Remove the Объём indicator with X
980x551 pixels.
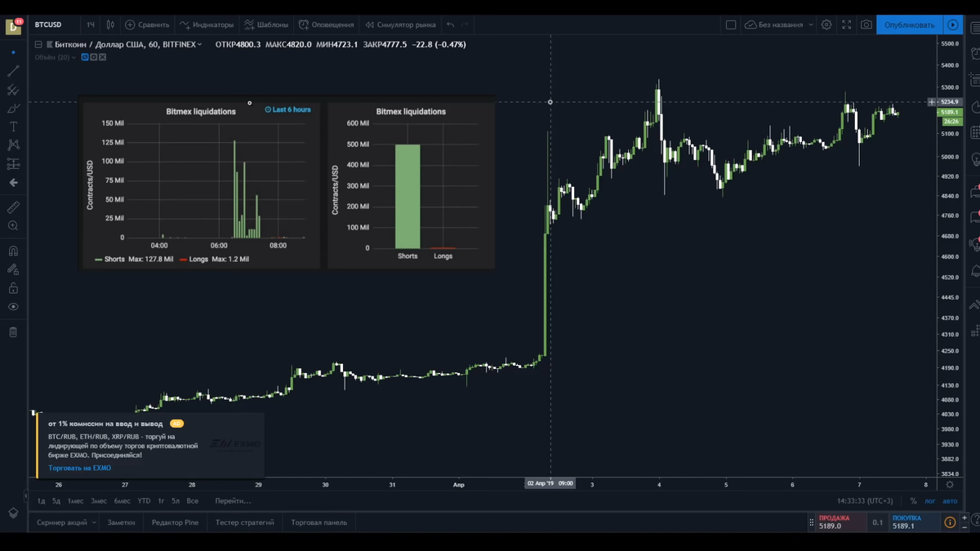tap(102, 57)
